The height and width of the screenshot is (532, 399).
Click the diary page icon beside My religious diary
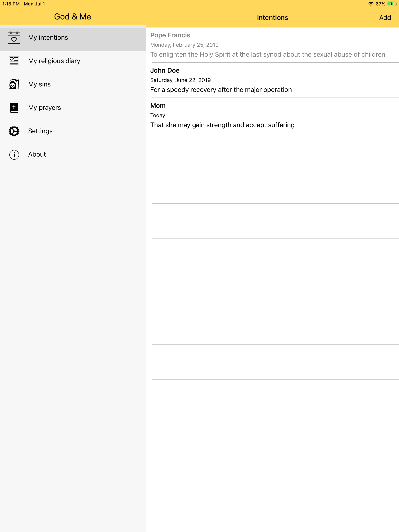tap(14, 61)
